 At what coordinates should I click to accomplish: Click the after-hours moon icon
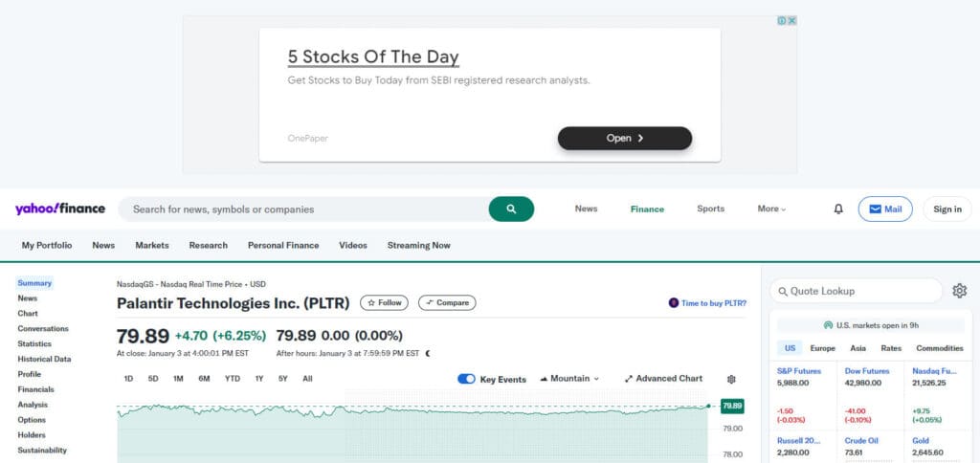pyautogui.click(x=428, y=353)
